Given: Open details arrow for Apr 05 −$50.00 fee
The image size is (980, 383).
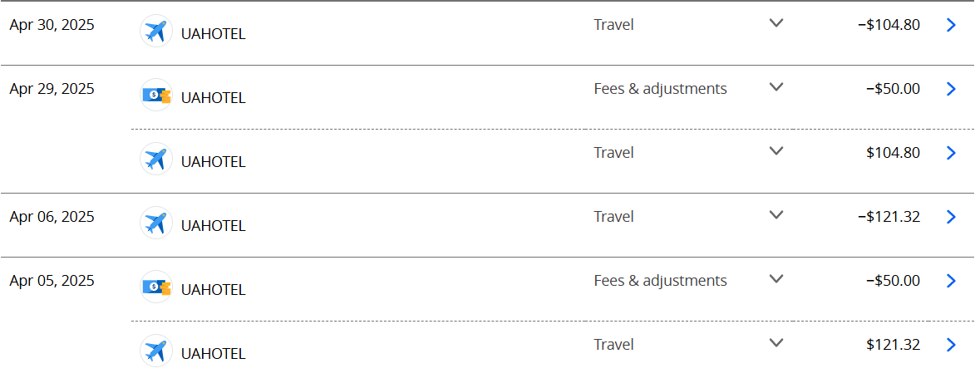Looking at the screenshot, I should (951, 281).
